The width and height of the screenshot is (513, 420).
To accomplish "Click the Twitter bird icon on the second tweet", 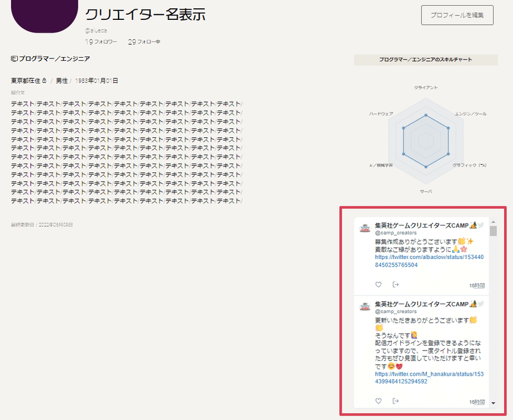I will 480,303.
